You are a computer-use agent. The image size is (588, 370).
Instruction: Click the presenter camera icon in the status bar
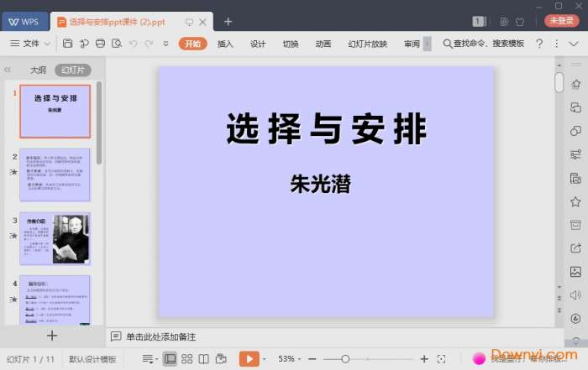click(221, 359)
